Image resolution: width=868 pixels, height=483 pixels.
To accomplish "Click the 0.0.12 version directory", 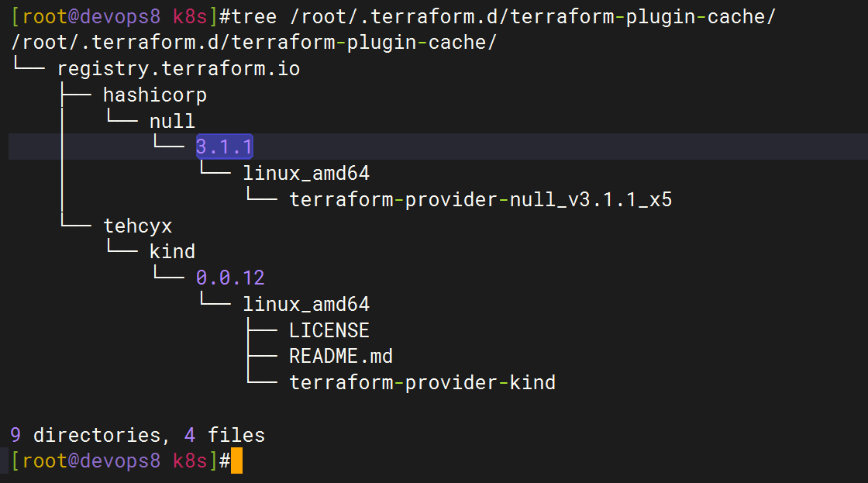I will tap(230, 278).
